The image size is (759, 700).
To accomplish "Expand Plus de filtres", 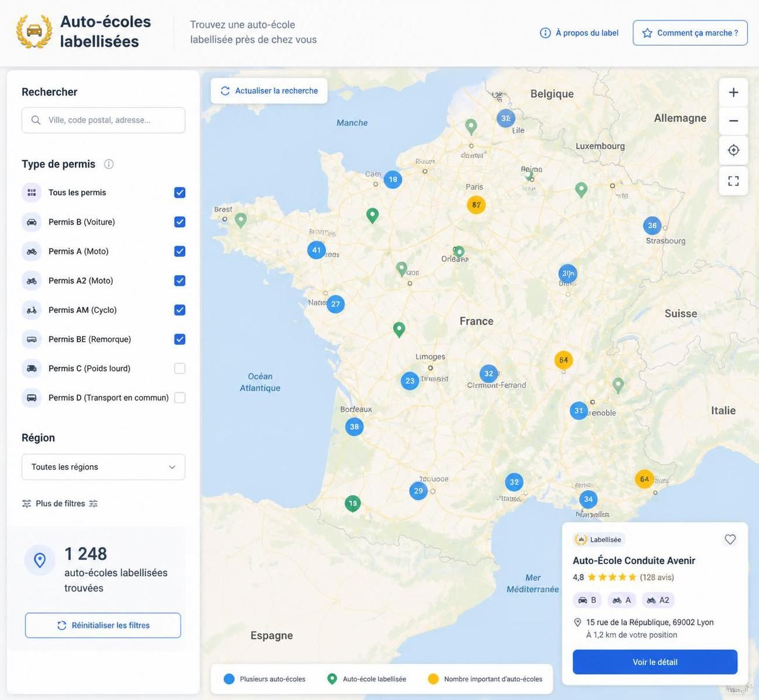I will 60,503.
